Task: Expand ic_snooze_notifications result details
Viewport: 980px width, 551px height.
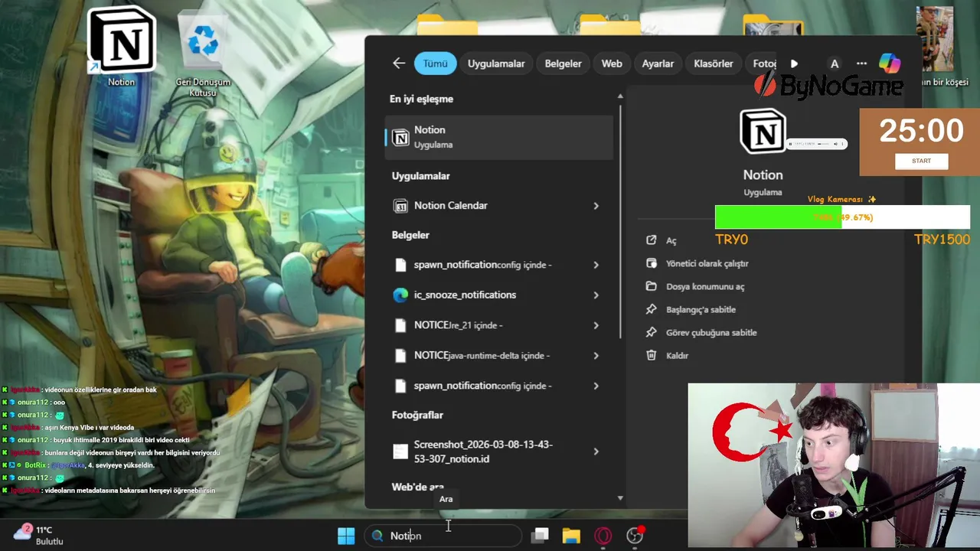Action: [596, 295]
